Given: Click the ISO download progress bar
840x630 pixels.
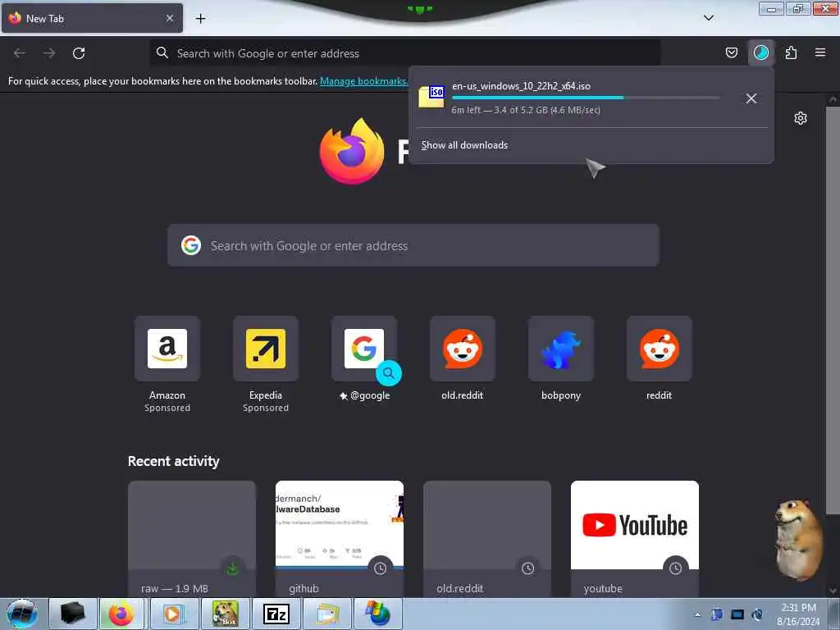Looking at the screenshot, I should point(585,98).
